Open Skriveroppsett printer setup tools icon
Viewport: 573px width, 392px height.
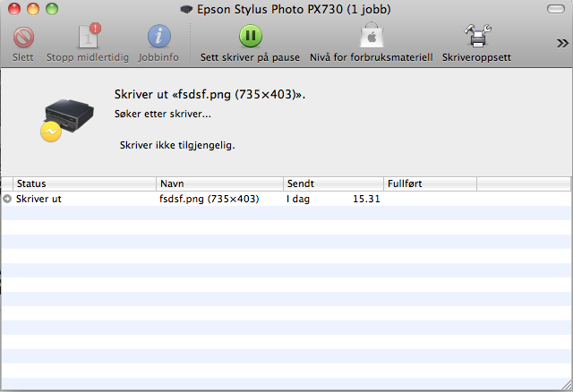coord(477,36)
